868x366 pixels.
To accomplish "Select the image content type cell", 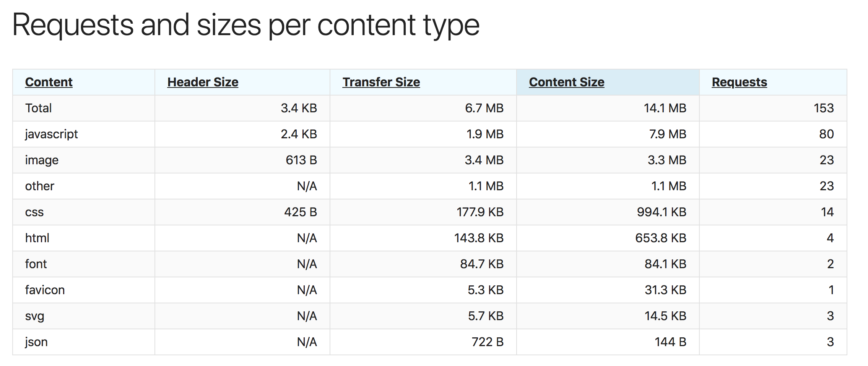I will click(42, 160).
